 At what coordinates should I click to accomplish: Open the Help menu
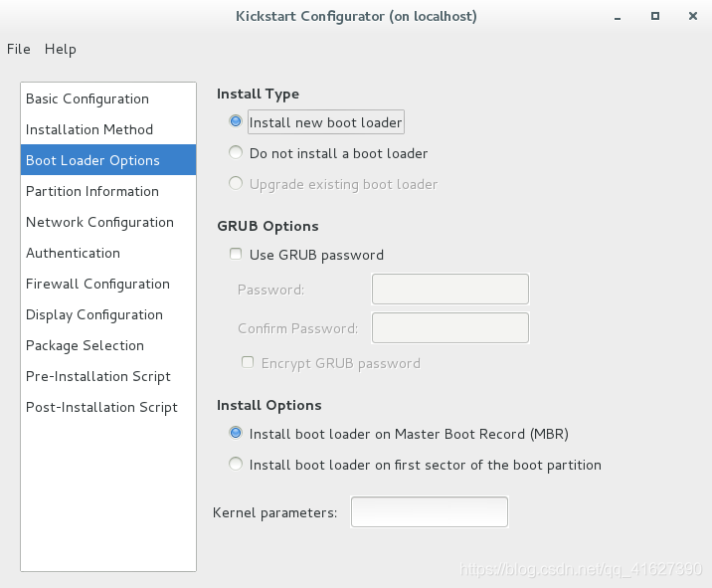61,49
